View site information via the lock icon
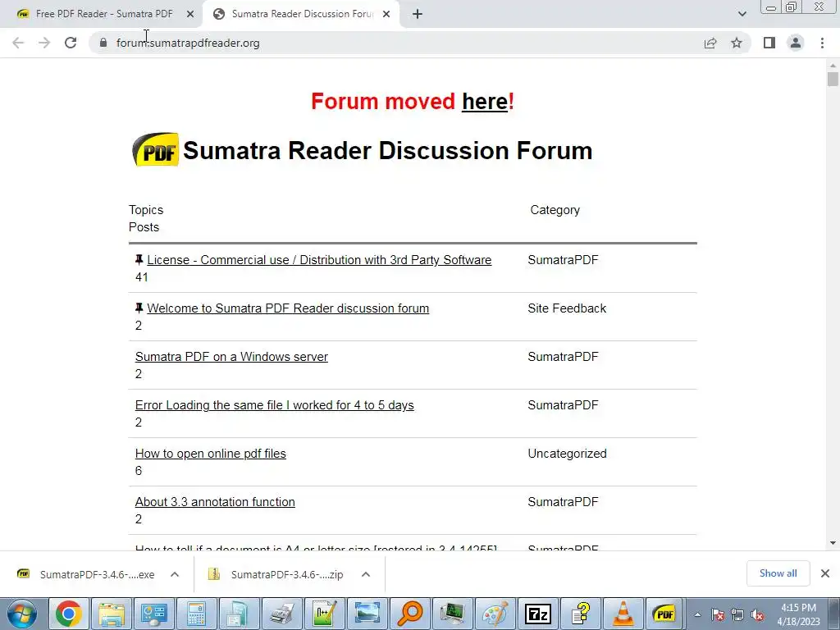Viewport: 840px width, 630px height. [x=103, y=43]
